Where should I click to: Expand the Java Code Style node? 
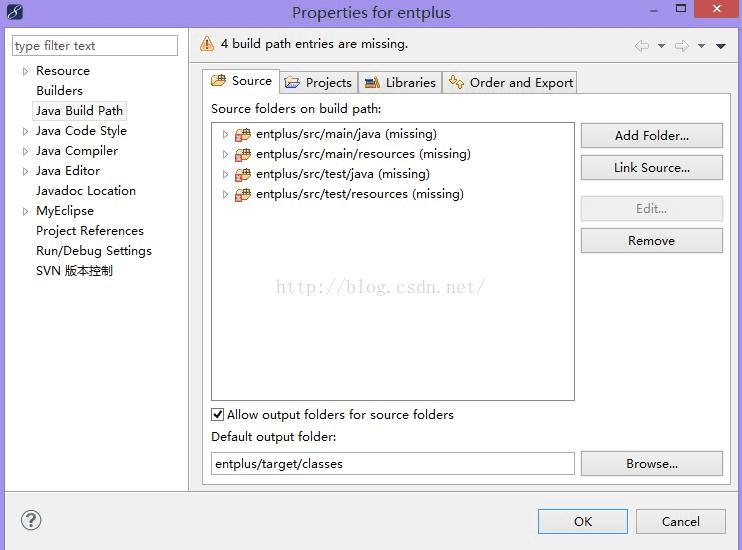pyautogui.click(x=25, y=131)
